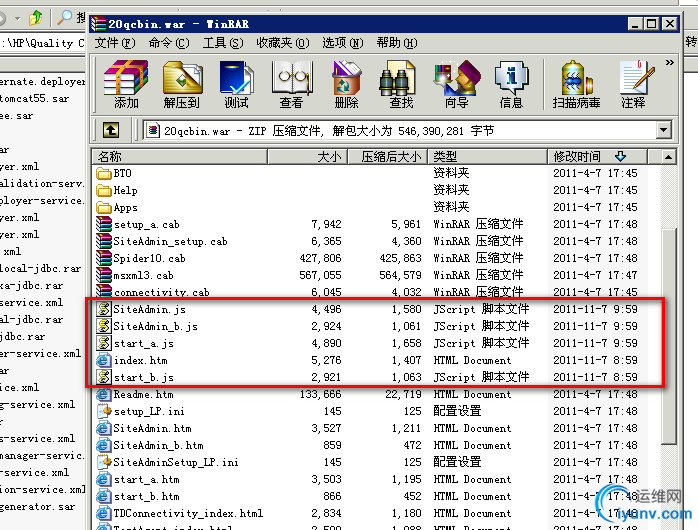Sort by 修改时间 column header
Screen dimensions: 698x530
(x=597, y=157)
